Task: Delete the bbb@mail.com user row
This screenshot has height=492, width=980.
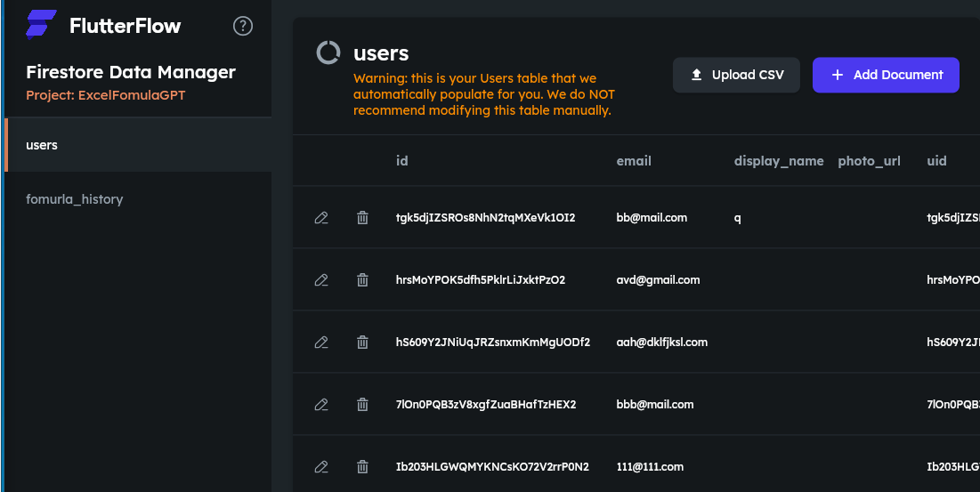Action: 362,405
